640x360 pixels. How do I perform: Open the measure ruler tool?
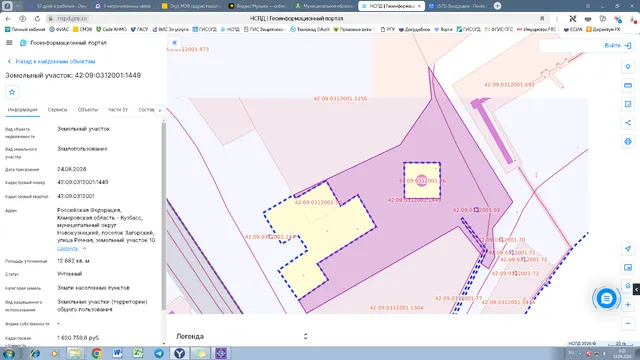click(628, 85)
